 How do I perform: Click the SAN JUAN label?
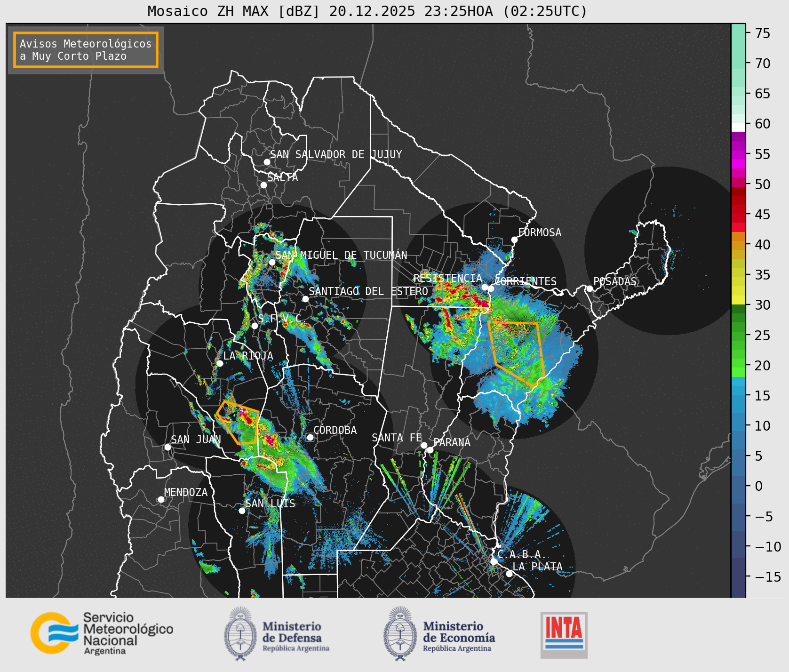(196, 440)
